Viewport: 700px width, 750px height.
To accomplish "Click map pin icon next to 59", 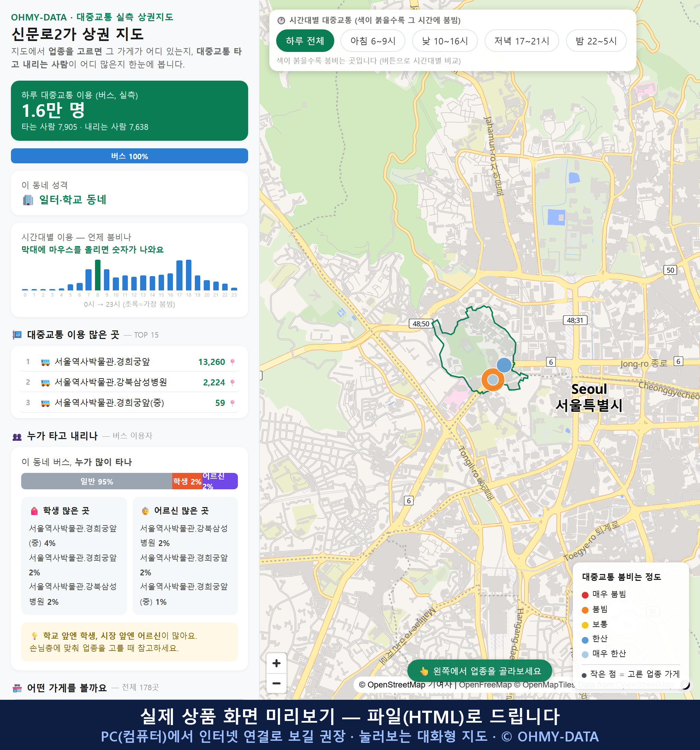I will (x=232, y=403).
